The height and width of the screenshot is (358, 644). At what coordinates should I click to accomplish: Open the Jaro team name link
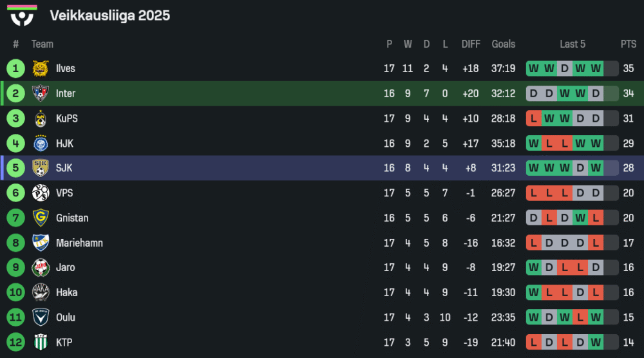coord(65,268)
